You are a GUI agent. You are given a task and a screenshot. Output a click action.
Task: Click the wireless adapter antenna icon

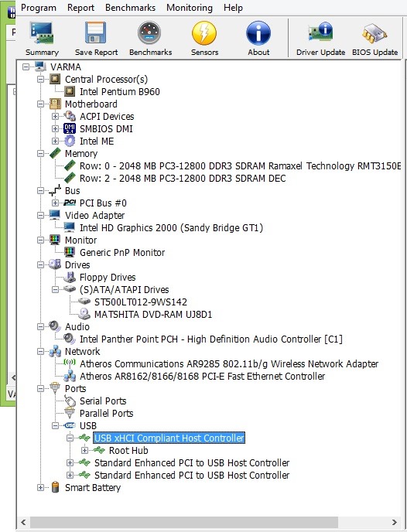(x=70, y=363)
